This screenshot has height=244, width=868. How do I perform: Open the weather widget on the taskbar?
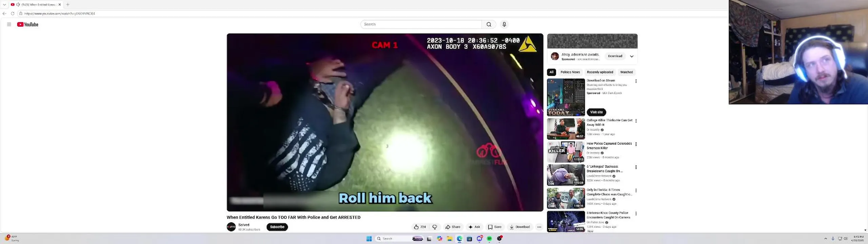pyautogui.click(x=12, y=239)
